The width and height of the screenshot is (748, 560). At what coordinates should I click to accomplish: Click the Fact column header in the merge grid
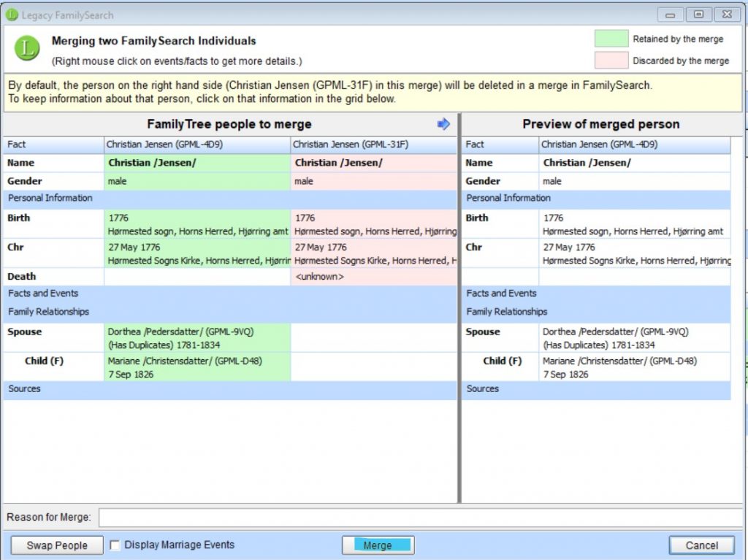pyautogui.click(x=53, y=145)
